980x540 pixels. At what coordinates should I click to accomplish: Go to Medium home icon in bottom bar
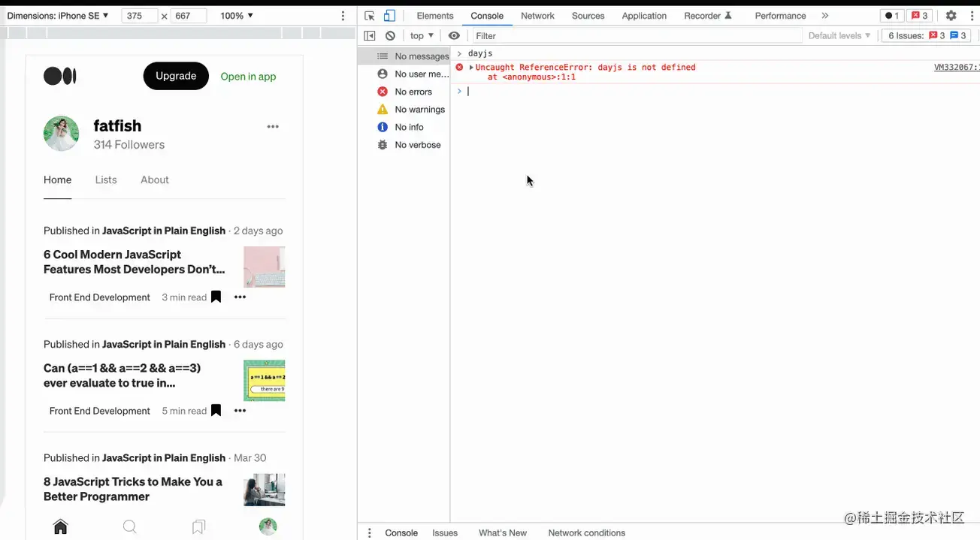pos(61,526)
